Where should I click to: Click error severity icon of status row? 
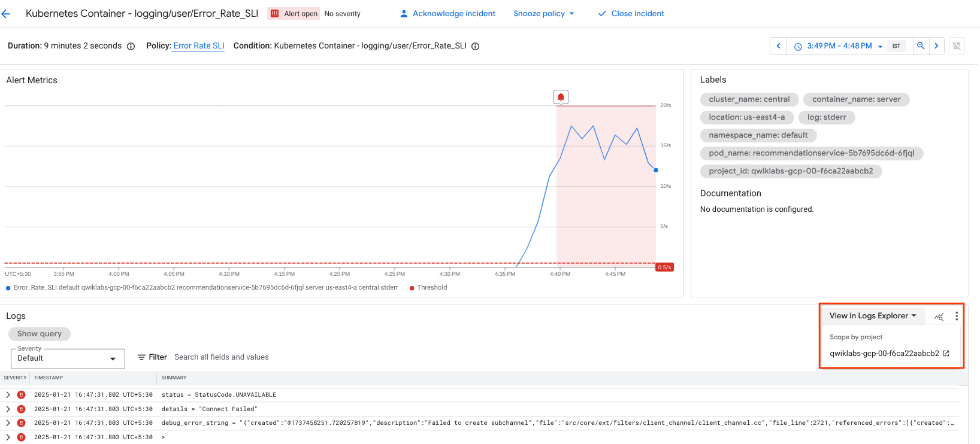click(22, 395)
